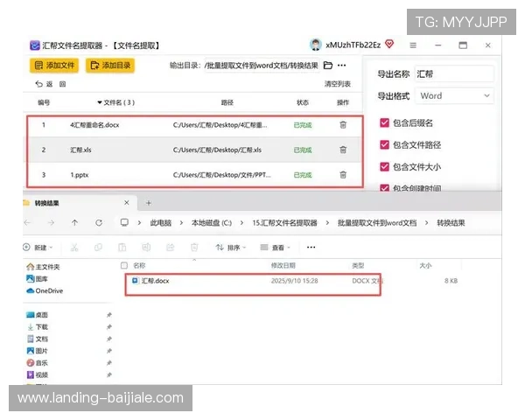The width and height of the screenshot is (525, 420).
Task: Toggle the 包含创建时间 checkbox
Action: [x=384, y=187]
